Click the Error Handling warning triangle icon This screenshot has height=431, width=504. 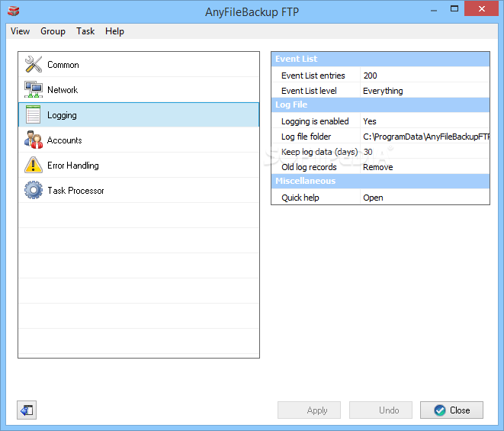34,165
